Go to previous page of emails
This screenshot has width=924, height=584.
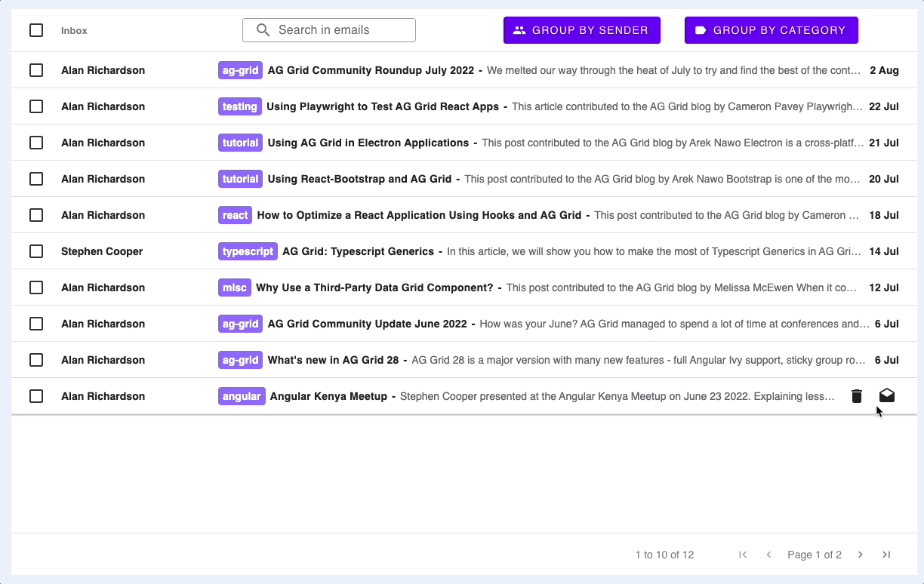point(769,555)
